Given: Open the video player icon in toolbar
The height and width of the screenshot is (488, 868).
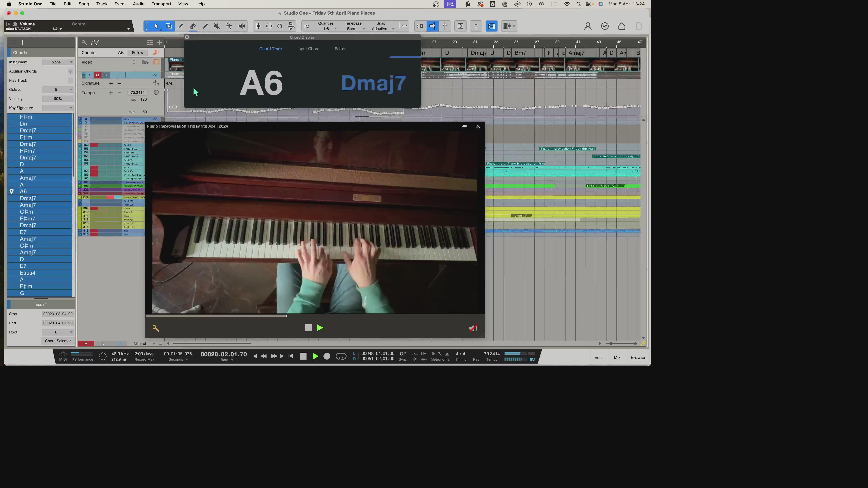Looking at the screenshot, I should 492,26.
